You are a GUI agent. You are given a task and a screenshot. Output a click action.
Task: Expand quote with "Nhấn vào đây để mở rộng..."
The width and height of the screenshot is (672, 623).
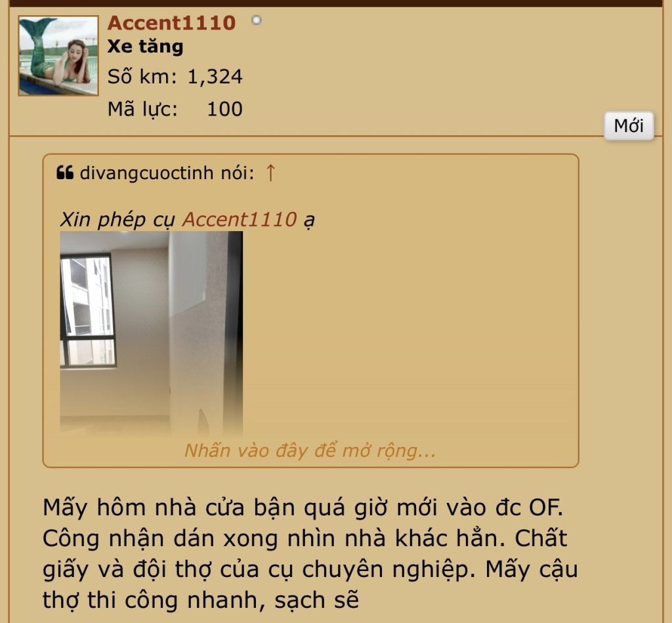[x=310, y=450]
